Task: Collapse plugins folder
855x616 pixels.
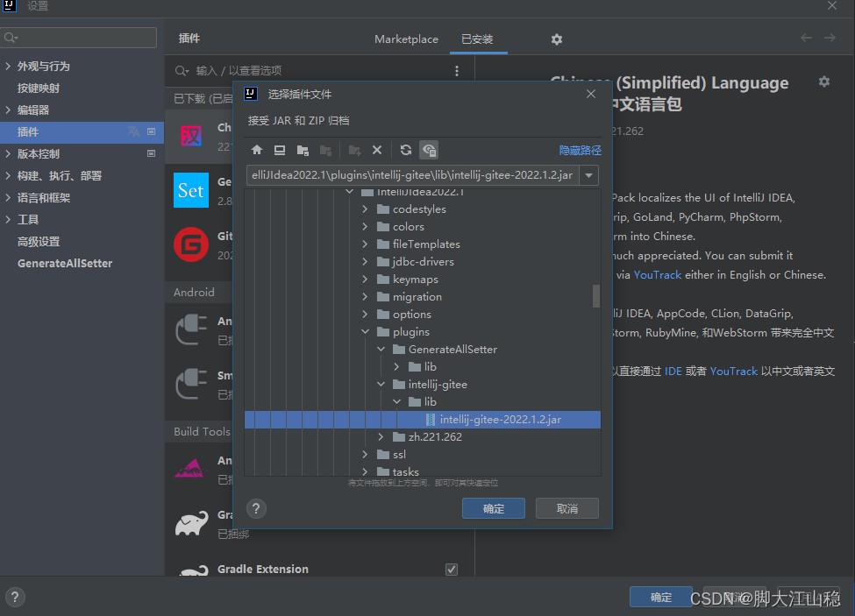Action: coord(365,332)
